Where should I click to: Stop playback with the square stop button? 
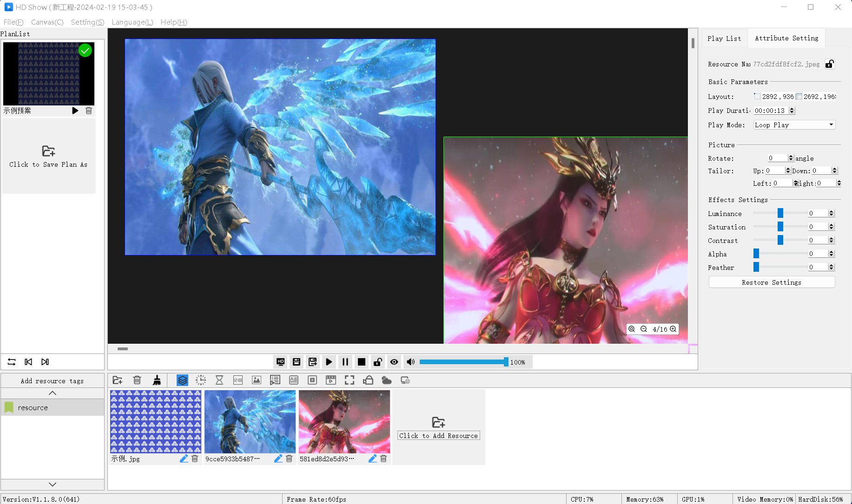(362, 362)
